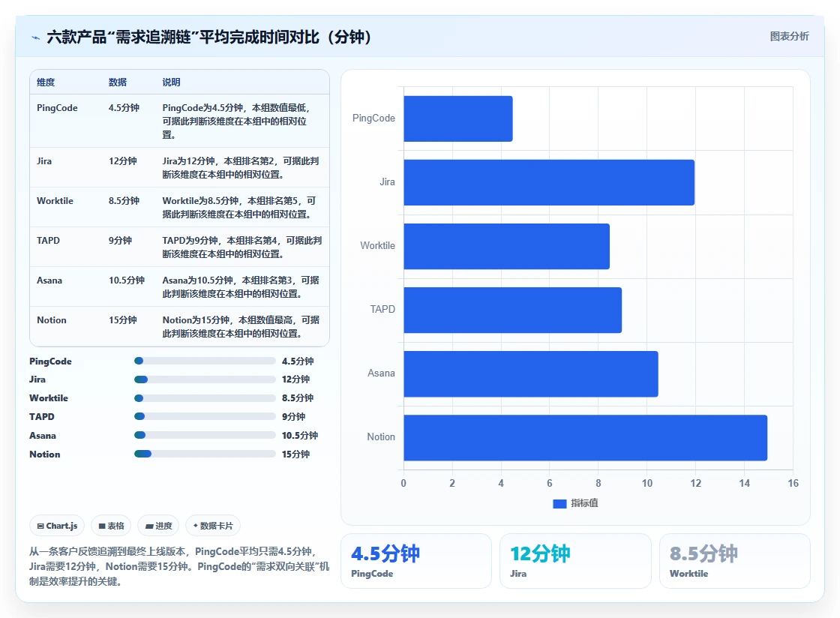Click TAPD cell in table
Image resolution: width=840 pixels, height=618 pixels.
(x=48, y=241)
